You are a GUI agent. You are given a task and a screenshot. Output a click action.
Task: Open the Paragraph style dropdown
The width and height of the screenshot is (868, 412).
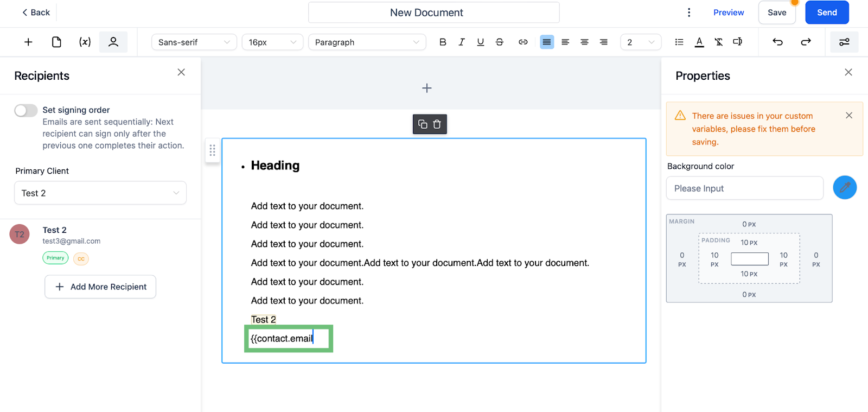click(367, 42)
